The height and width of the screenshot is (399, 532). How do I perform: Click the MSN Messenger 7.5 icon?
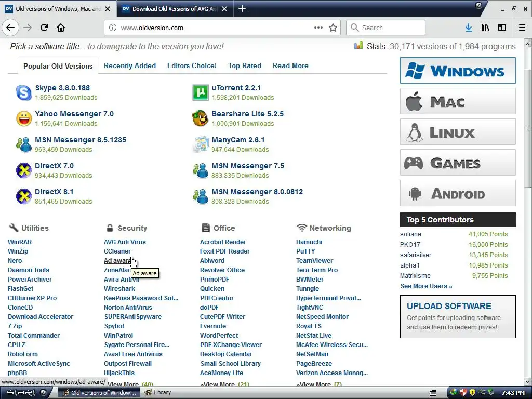(200, 170)
